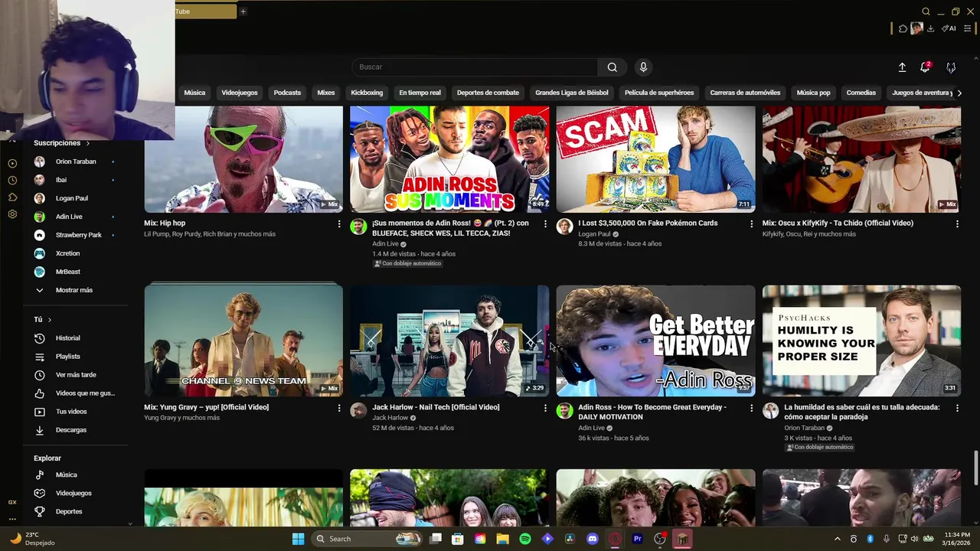Open options for Adin Ross Daily Motivation video
Screen dimensions: 980x551
click(x=751, y=408)
